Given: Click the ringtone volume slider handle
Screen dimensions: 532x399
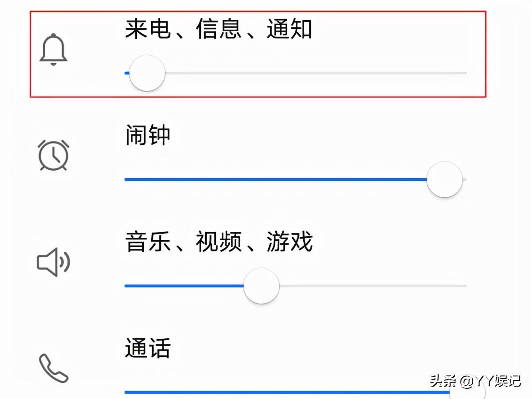Looking at the screenshot, I should coord(147,73).
